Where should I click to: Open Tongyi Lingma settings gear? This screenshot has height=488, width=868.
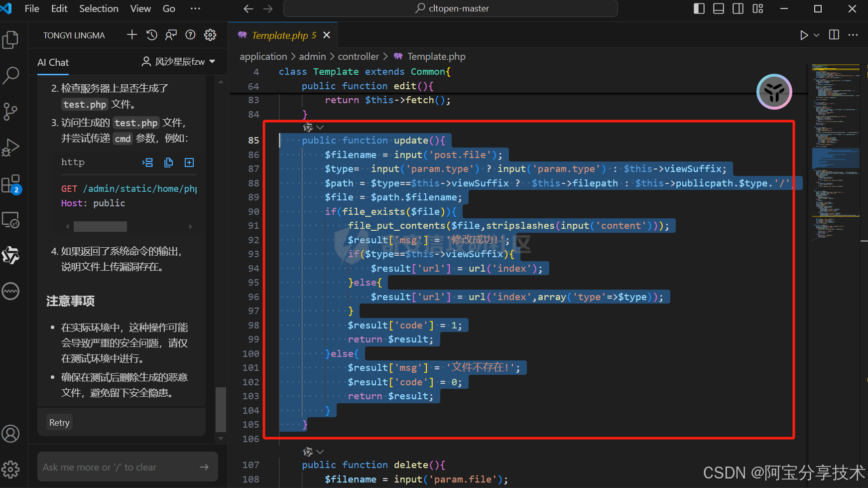click(x=210, y=35)
